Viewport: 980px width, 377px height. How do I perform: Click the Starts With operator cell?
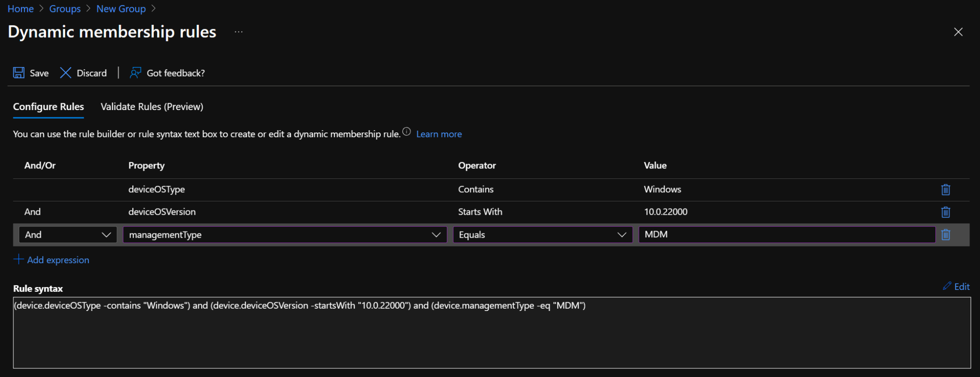coord(480,212)
